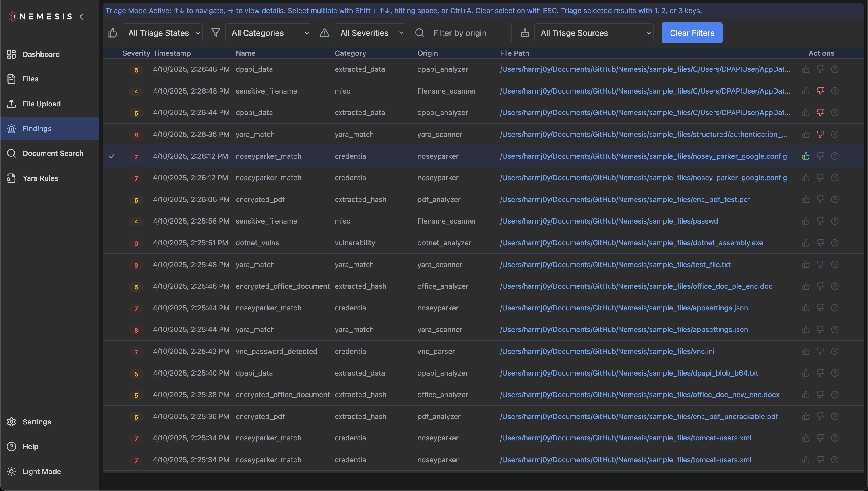868x491 pixels.
Task: Click red thumbs-down on the yara_match authentication row
Action: [x=820, y=134]
